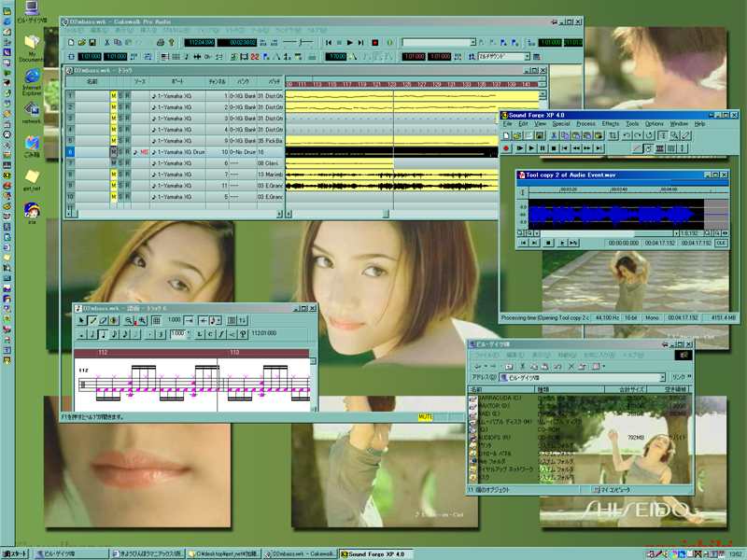
Task: Stop playback in the Audio Event.wav window
Action: tap(548, 243)
